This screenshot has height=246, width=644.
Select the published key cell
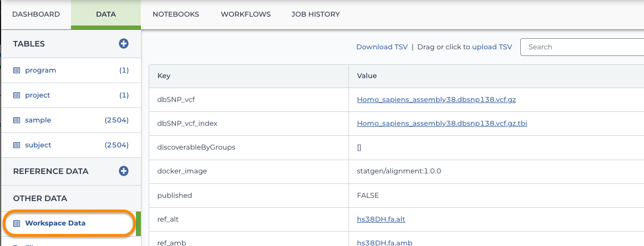click(249, 195)
